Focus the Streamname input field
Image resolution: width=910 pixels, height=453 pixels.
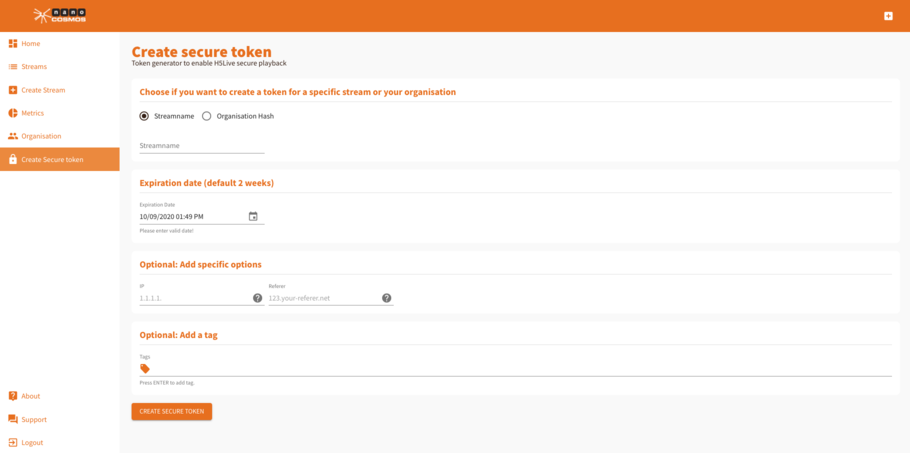coord(202,146)
